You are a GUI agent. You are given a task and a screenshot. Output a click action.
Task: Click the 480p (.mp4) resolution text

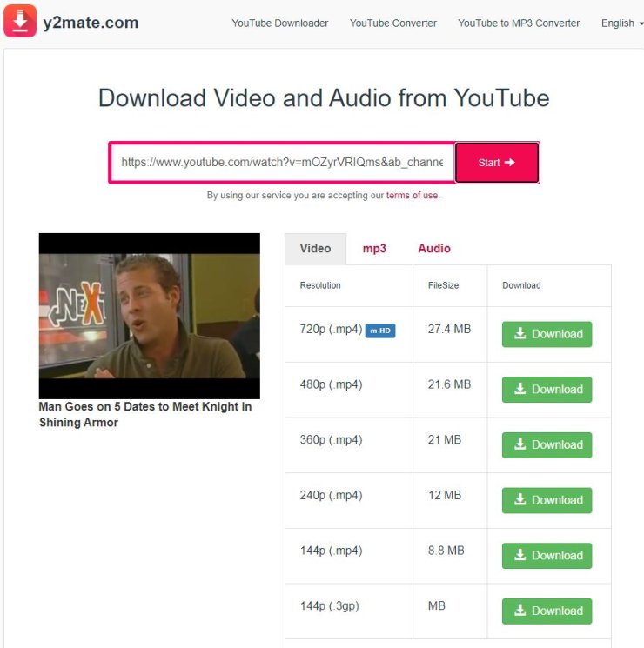pyautogui.click(x=331, y=384)
